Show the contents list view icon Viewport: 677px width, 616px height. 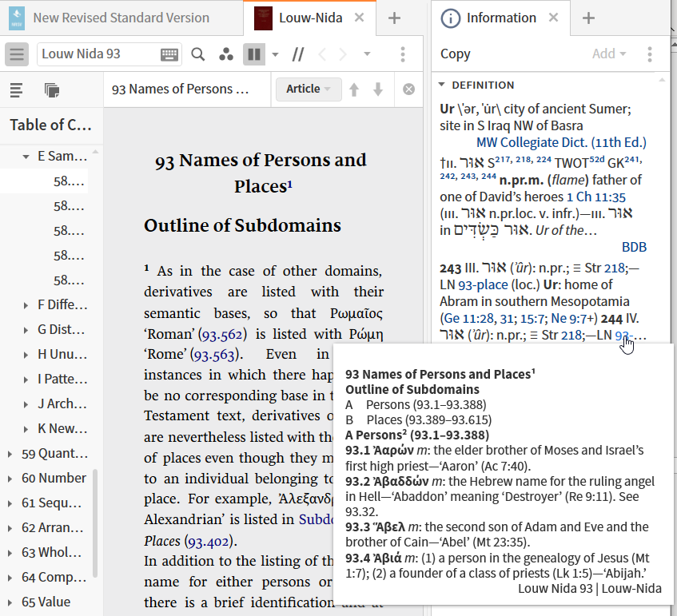17,90
